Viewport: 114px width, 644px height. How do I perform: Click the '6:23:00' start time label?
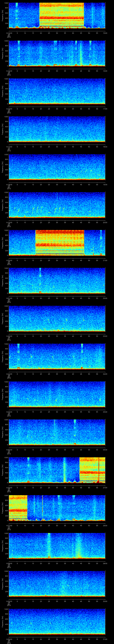click(9, 374)
